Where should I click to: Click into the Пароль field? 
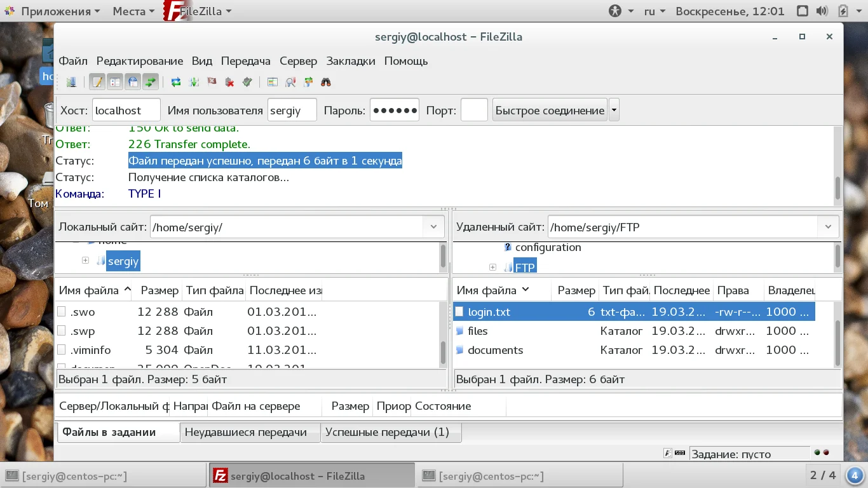(395, 110)
